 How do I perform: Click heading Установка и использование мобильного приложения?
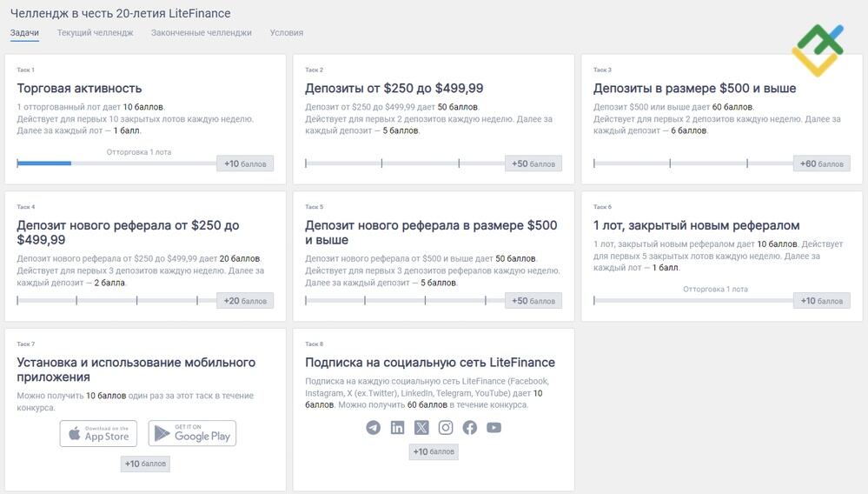pos(136,370)
